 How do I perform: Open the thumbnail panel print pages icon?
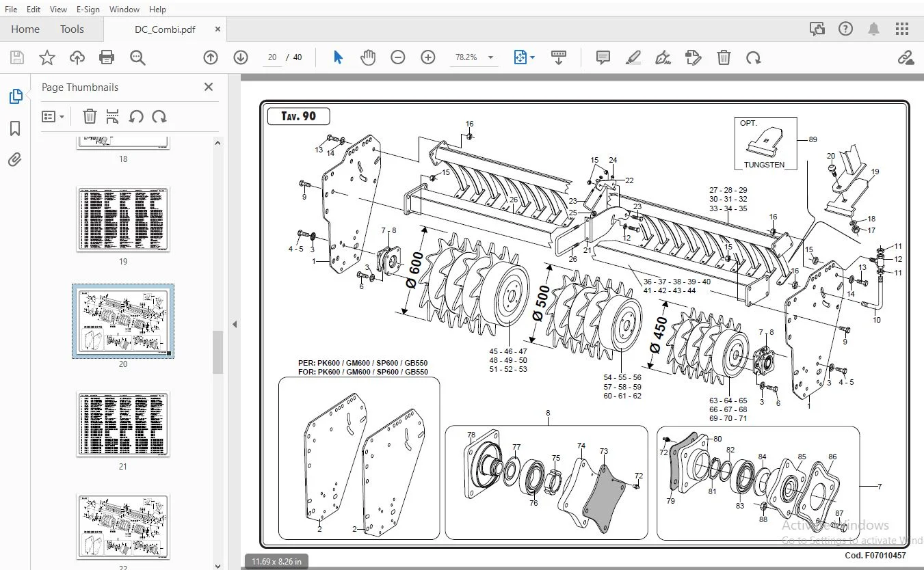[x=113, y=117]
